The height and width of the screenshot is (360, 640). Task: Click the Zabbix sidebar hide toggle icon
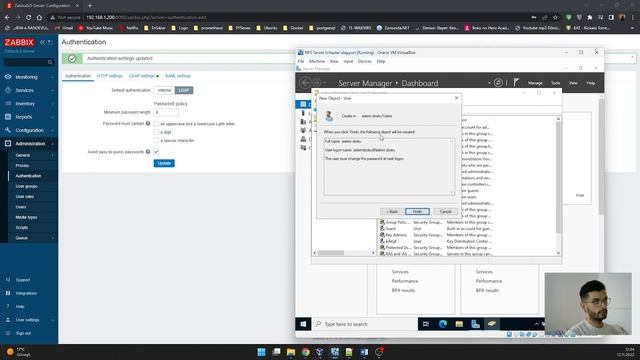click(50, 42)
